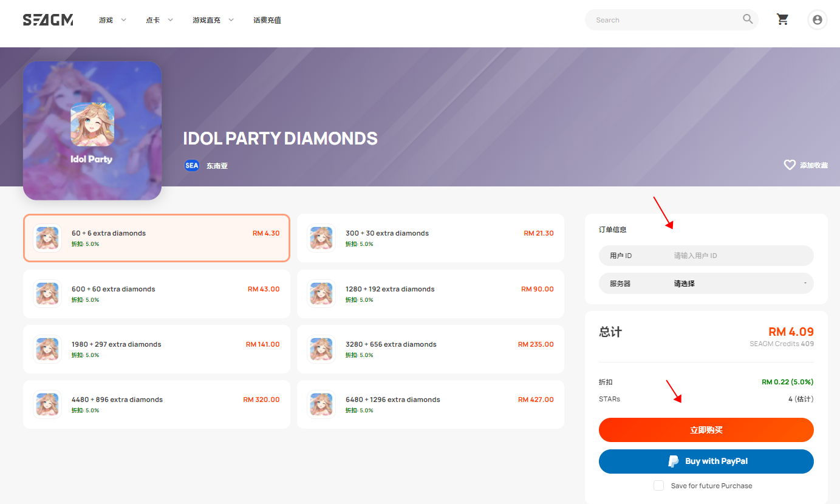Click the SEAGM Credits 409 text
The image size is (840, 504).
coord(782,344)
